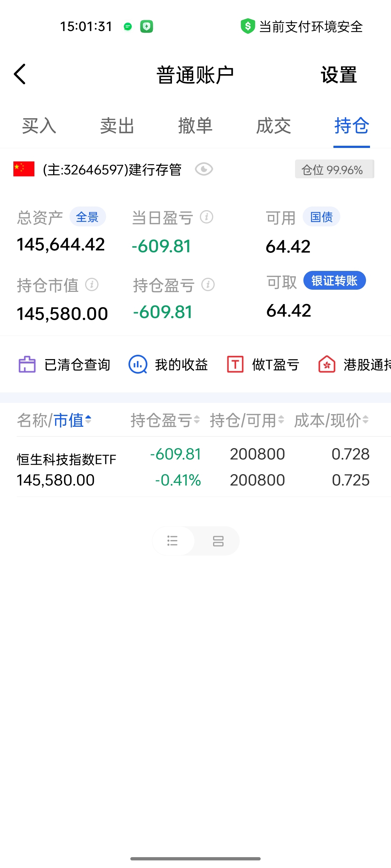Screen dimensions: 391x868
Task: Tap the info icon beside 当日盈亏
Action: (x=207, y=217)
